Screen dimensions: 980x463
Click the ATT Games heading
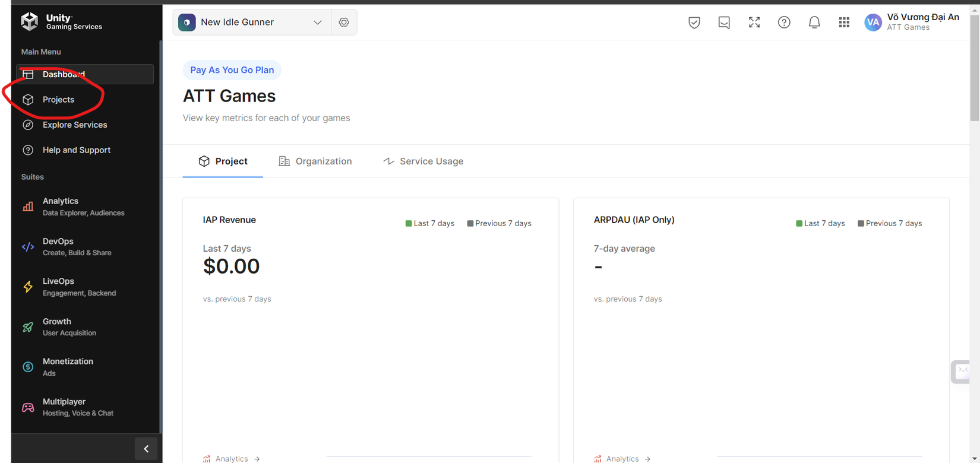[229, 96]
